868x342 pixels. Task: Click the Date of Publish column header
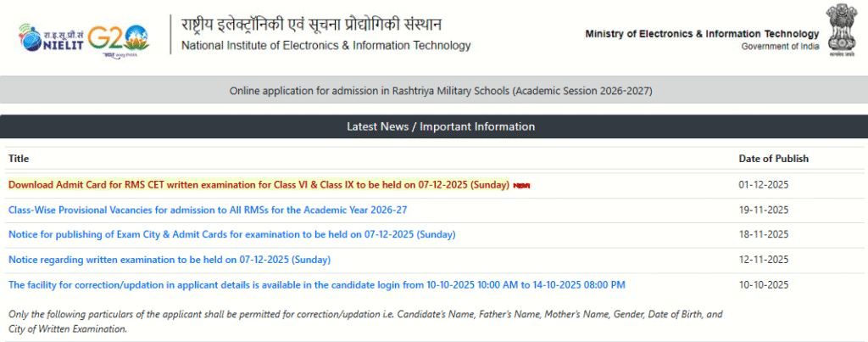(773, 159)
